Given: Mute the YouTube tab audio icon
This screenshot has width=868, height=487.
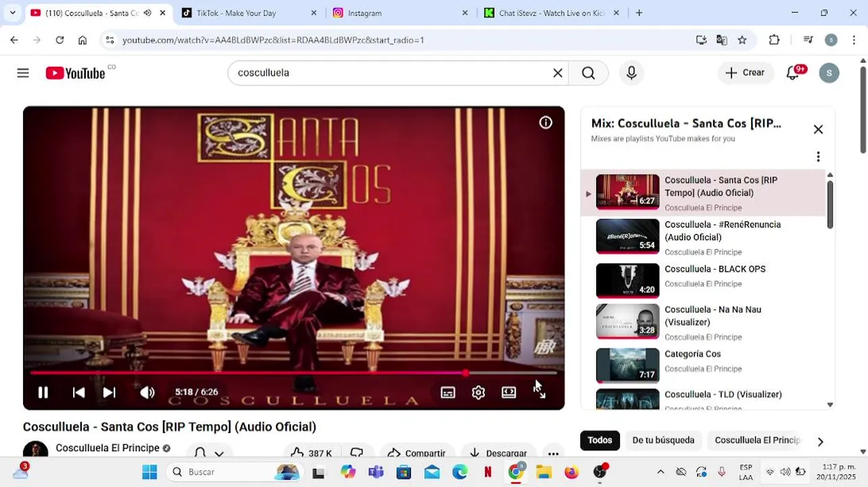Looking at the screenshot, I should [x=147, y=13].
